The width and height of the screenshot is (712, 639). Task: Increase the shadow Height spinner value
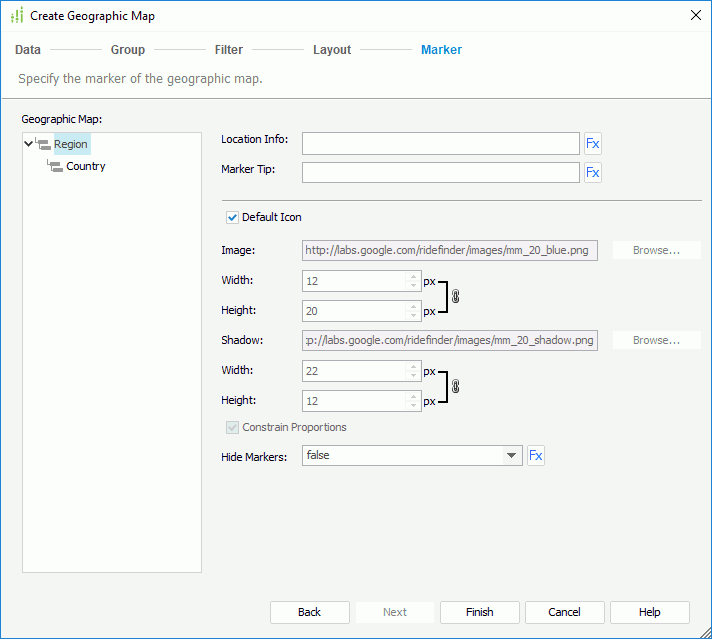413,396
